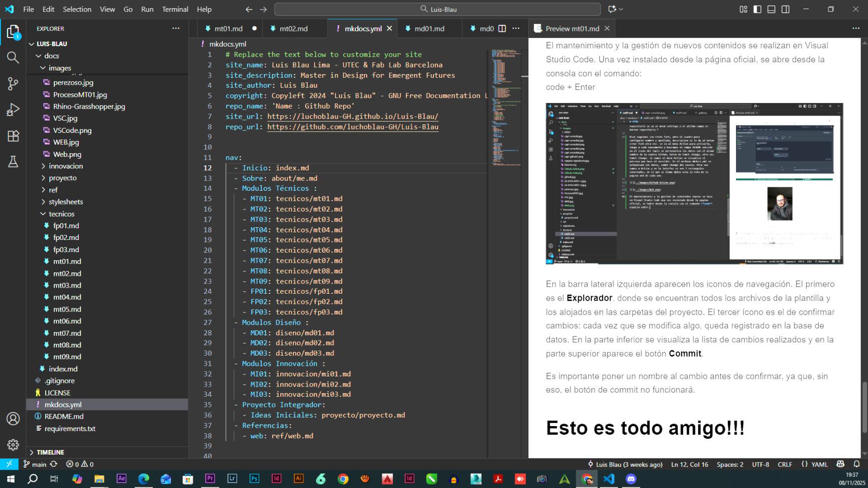The width and height of the screenshot is (868, 488).
Task: Open Accounts menu in activity bar
Action: click(x=13, y=419)
